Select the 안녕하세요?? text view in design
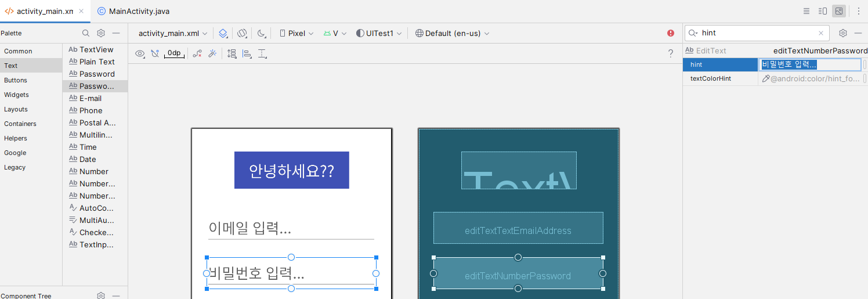868x299 pixels. (x=292, y=170)
